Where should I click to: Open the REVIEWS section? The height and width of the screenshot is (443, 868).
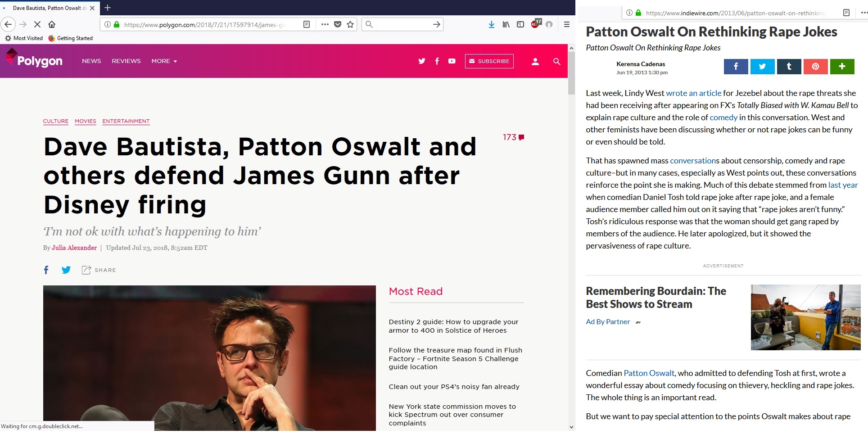pyautogui.click(x=126, y=61)
